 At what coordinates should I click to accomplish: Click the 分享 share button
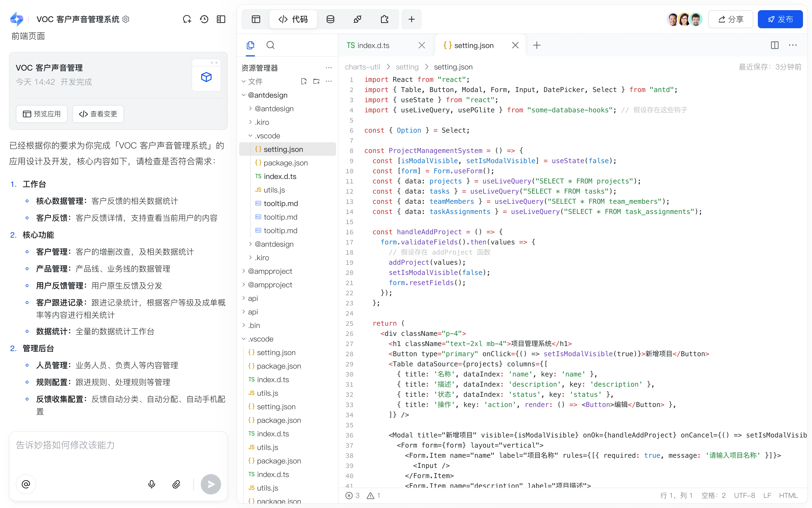click(731, 19)
